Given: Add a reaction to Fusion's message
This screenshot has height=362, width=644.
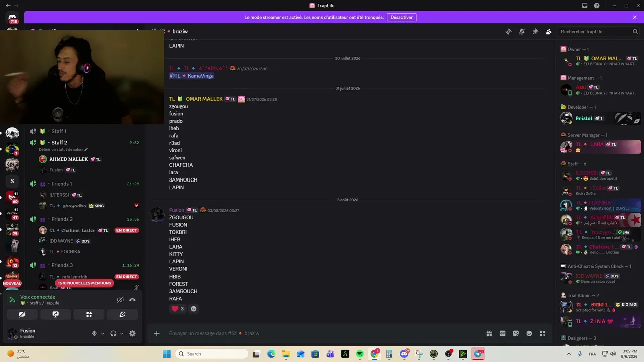Looking at the screenshot, I should click(x=193, y=309).
